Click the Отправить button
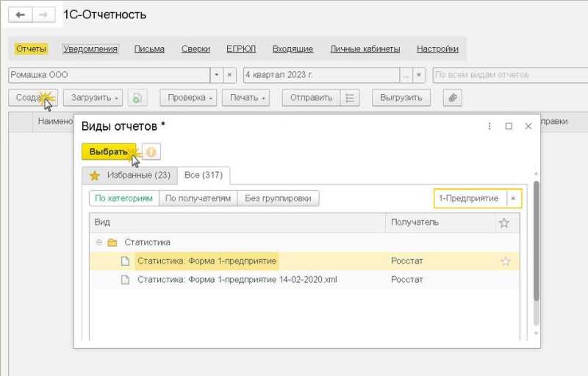 pos(311,98)
